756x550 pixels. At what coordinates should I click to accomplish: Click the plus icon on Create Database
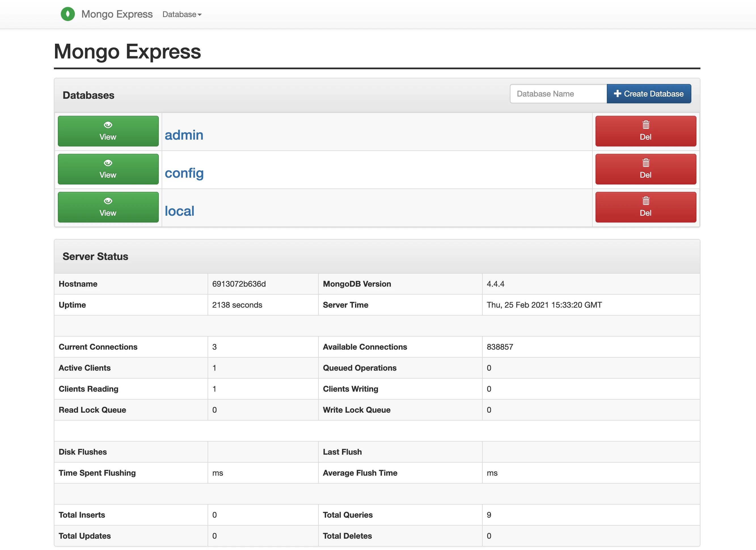(x=617, y=94)
